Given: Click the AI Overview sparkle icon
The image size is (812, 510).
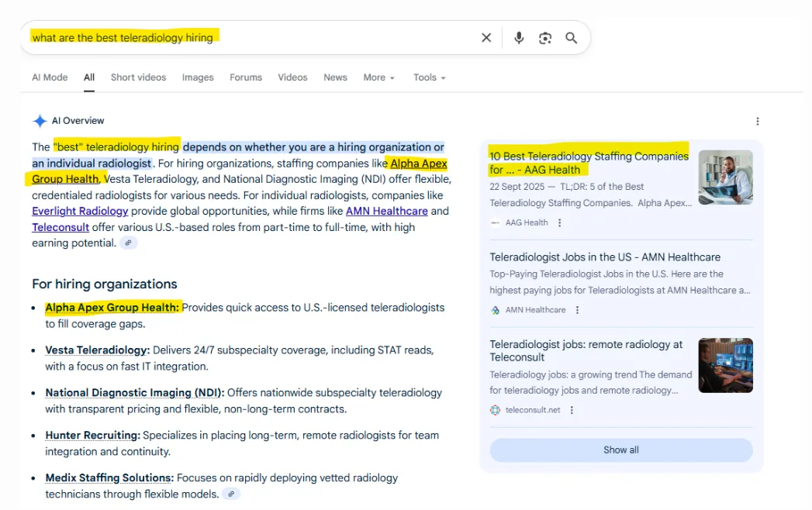Looking at the screenshot, I should (40, 121).
